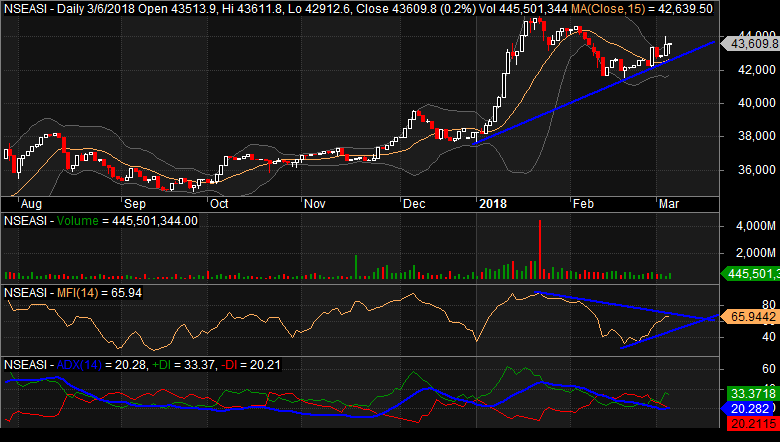Select the Nov date axis label
This screenshot has width=780, height=442.
pyautogui.click(x=314, y=204)
